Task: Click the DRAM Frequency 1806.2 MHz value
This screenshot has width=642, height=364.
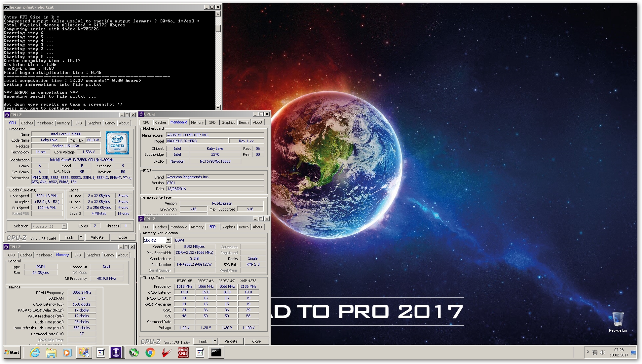Action: (82, 292)
